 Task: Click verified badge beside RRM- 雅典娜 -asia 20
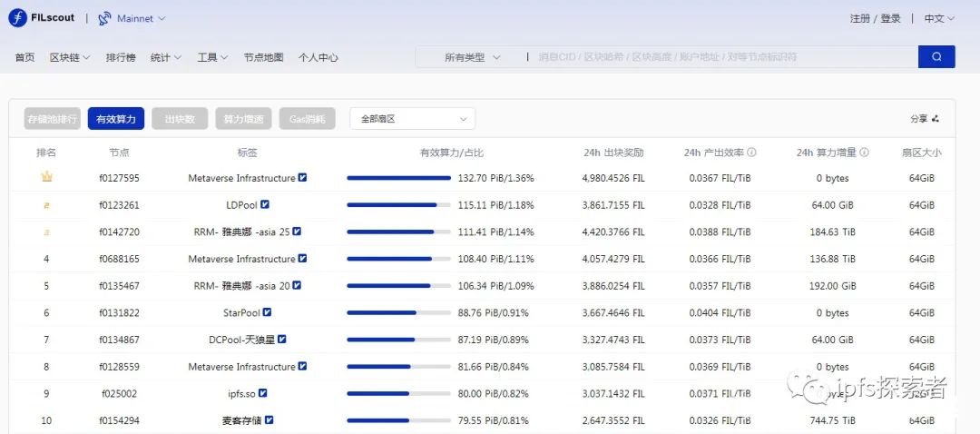(x=297, y=284)
